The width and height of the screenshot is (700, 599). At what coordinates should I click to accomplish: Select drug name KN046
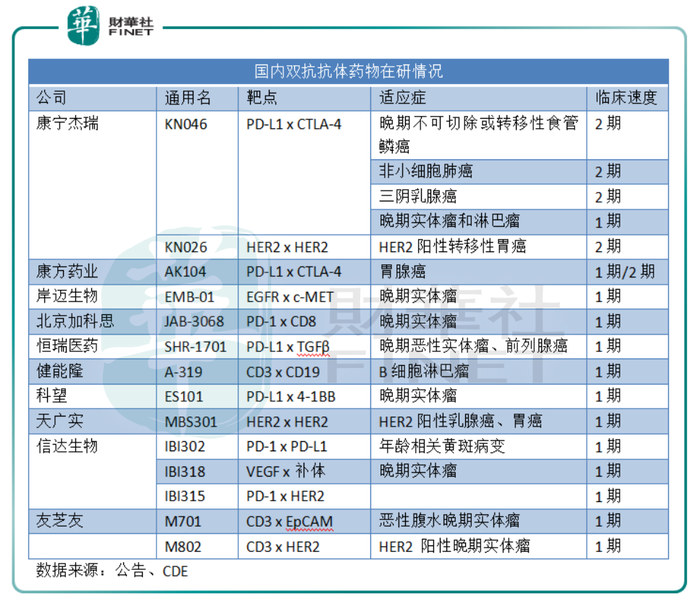186,124
